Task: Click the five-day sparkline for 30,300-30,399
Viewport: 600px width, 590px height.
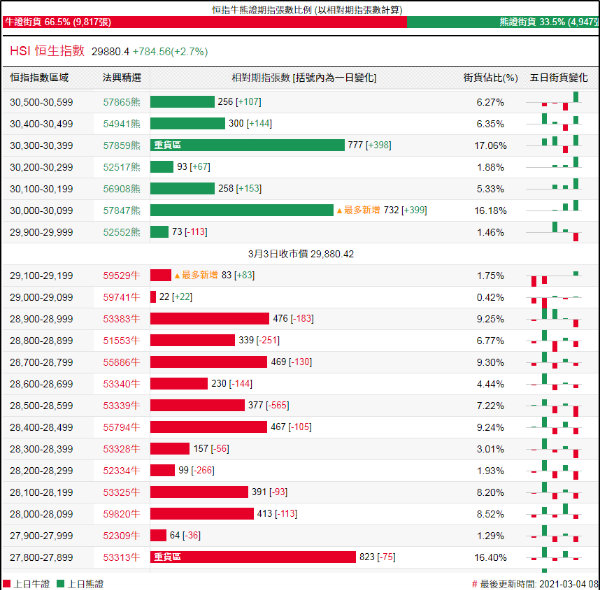Action: pos(554,144)
